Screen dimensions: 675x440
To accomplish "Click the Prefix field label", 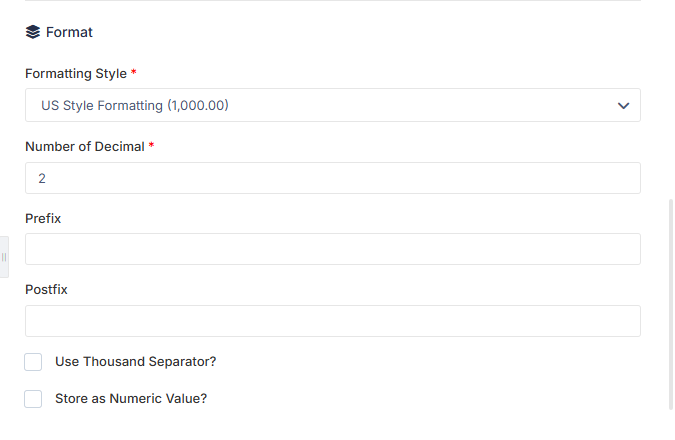I will [43, 219].
